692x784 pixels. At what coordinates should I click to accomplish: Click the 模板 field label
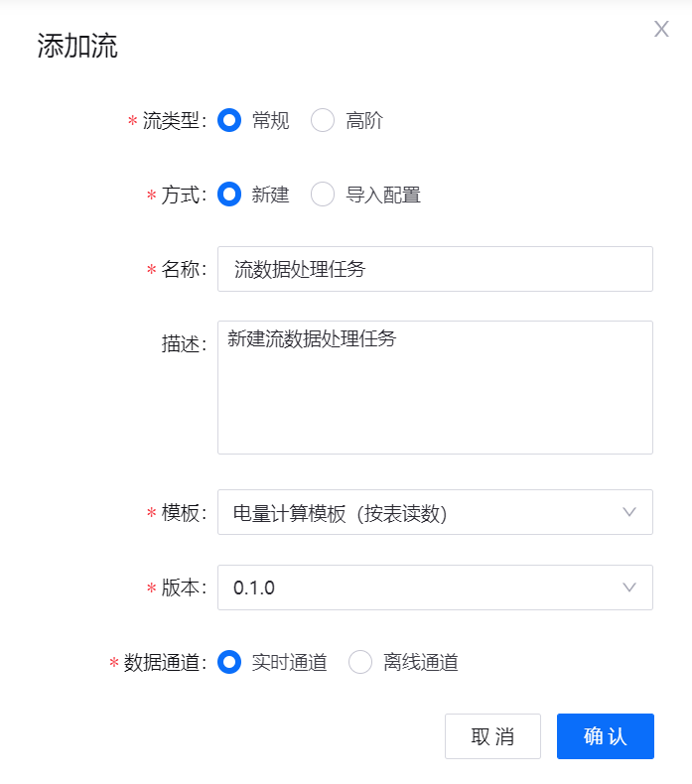pos(183,512)
